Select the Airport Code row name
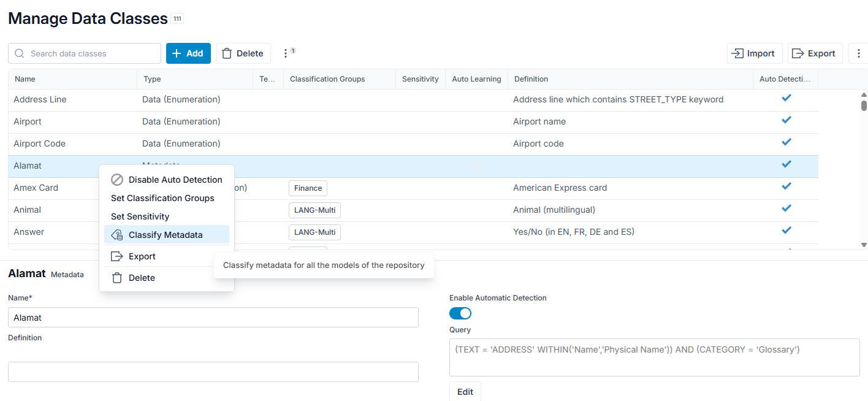The height and width of the screenshot is (401, 868). (x=39, y=143)
